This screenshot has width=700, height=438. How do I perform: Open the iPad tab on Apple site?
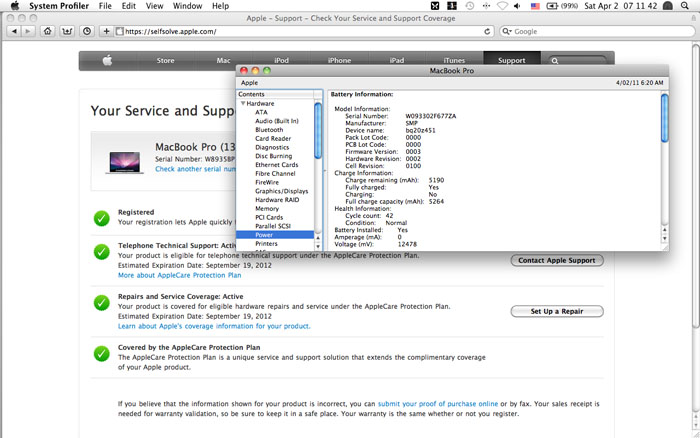point(396,60)
